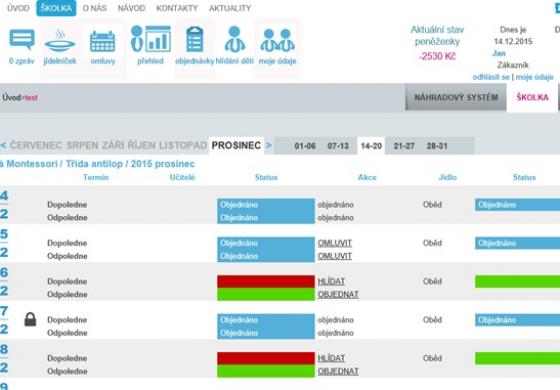Screen dimensions: 560x390
Task: Open the přehled chart icon
Action: coord(150,39)
